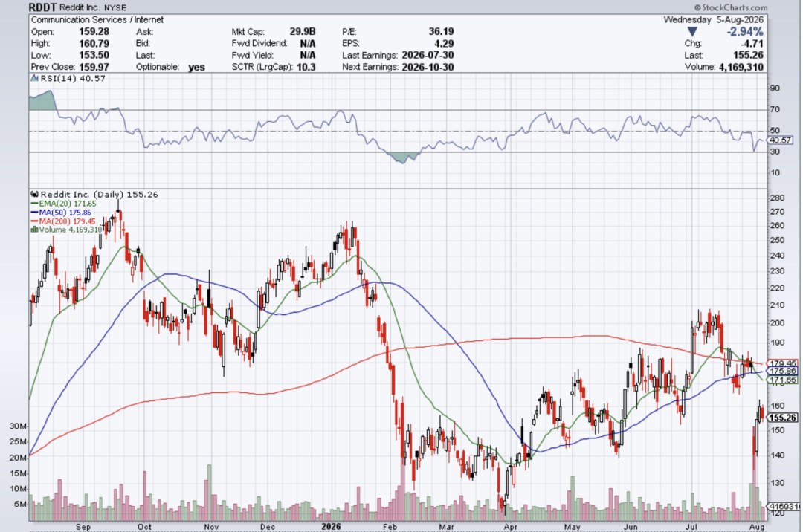Click the date Wednesday 5-Aug-2026

click(713, 20)
